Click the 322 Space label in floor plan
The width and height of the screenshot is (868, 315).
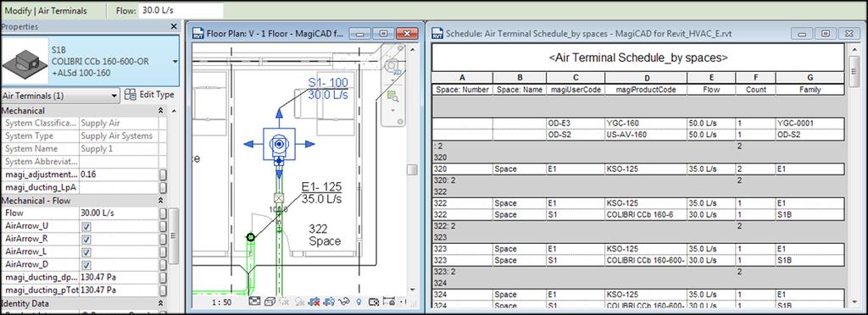(325, 235)
